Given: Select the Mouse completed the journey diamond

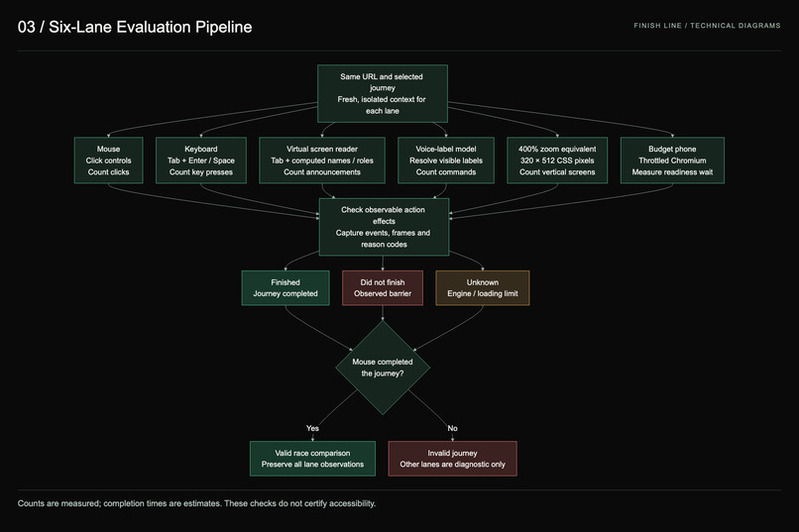Looking at the screenshot, I should coord(383,368).
